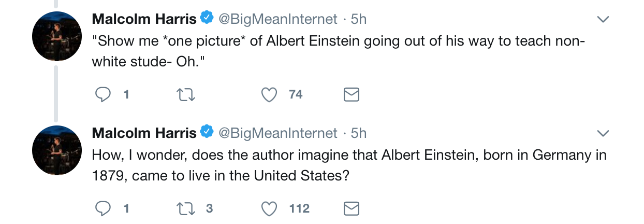The width and height of the screenshot is (644, 224).
Task: Click the verified badge on the second tweet
Action: [x=207, y=133]
